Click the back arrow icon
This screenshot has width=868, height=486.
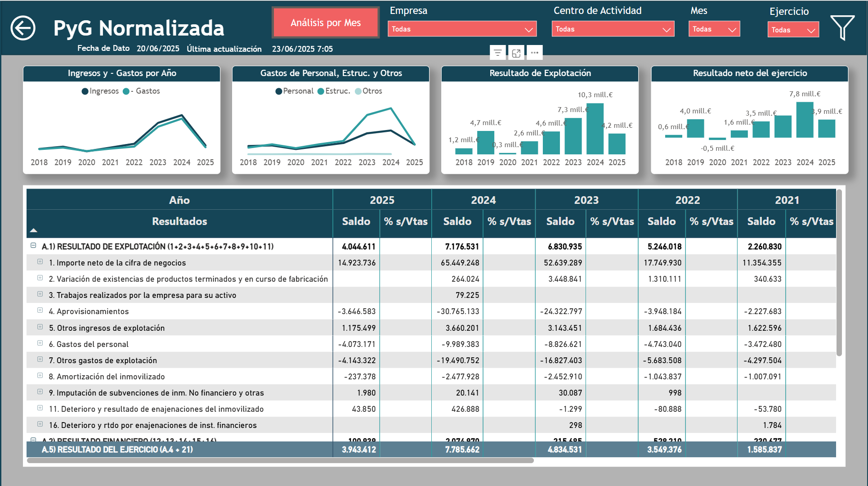point(23,28)
